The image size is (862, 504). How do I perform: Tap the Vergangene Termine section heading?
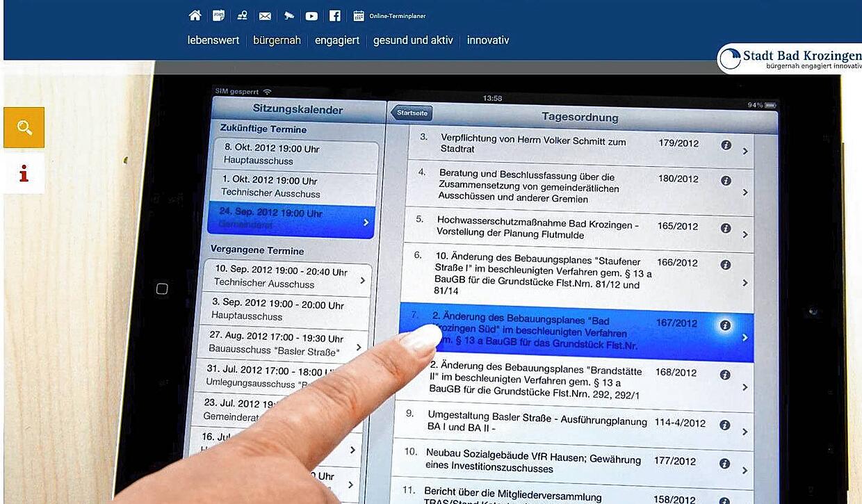257,251
